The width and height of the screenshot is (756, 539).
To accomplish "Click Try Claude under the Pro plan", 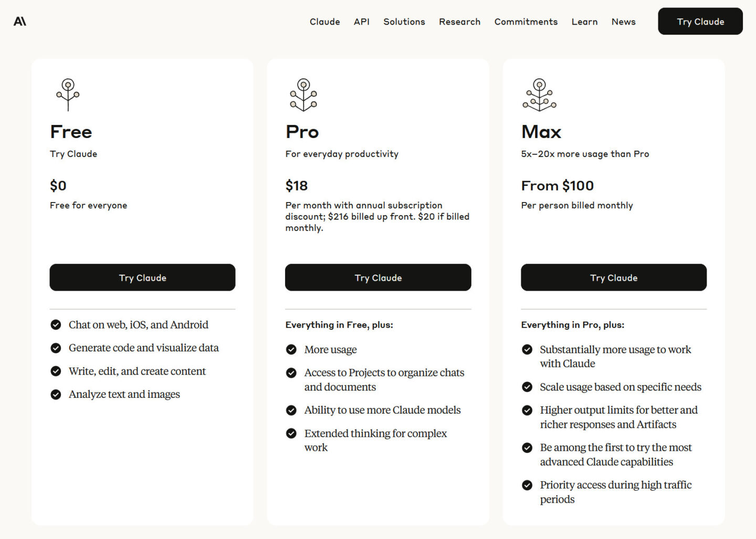I will point(378,277).
